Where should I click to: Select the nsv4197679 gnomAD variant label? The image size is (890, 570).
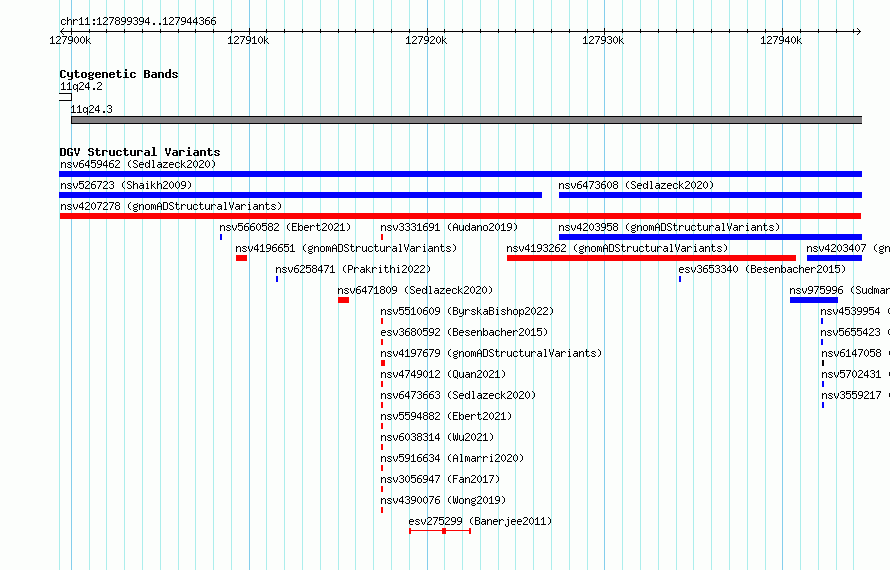(491, 353)
